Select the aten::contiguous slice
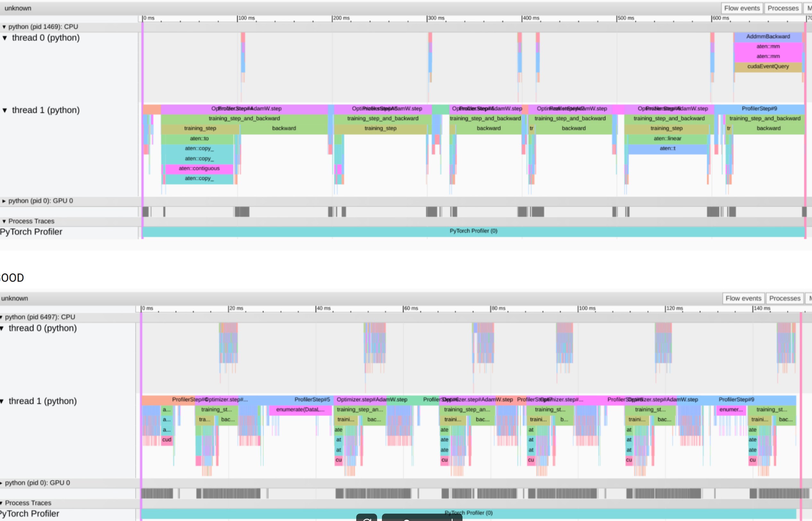This screenshot has height=521, width=812. click(x=199, y=168)
